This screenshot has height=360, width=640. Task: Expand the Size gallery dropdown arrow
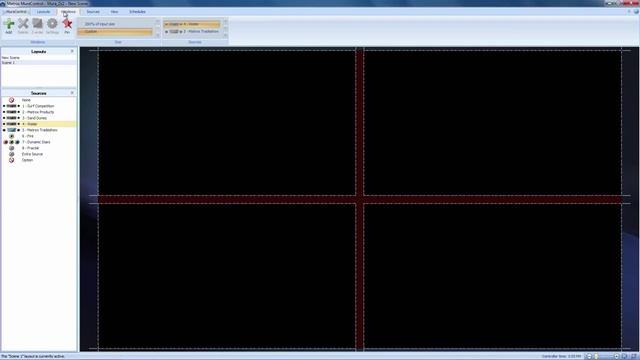pyautogui.click(x=158, y=35)
